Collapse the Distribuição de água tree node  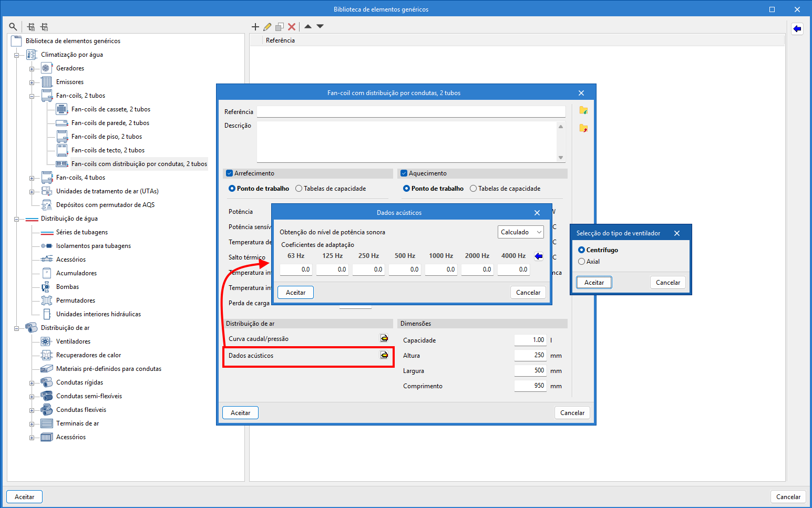16,219
